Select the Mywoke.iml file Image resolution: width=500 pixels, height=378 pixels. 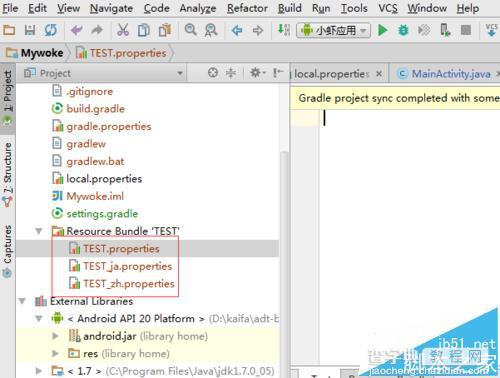[88, 196]
